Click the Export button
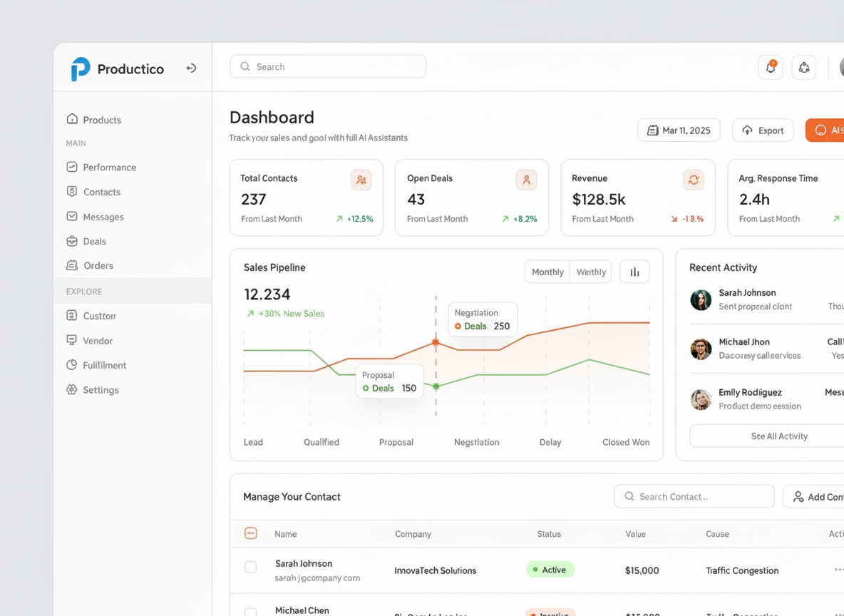Viewport: 844px width, 616px height. (x=763, y=130)
